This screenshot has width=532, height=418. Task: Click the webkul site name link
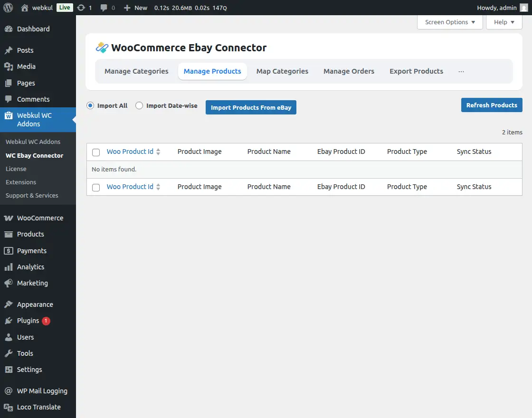point(42,8)
